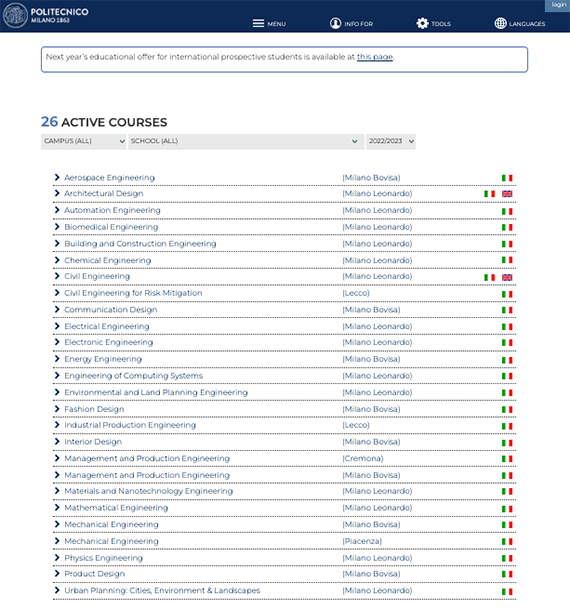The width and height of the screenshot is (570, 609).
Task: Follow the 'this page' link
Action: [x=375, y=57]
